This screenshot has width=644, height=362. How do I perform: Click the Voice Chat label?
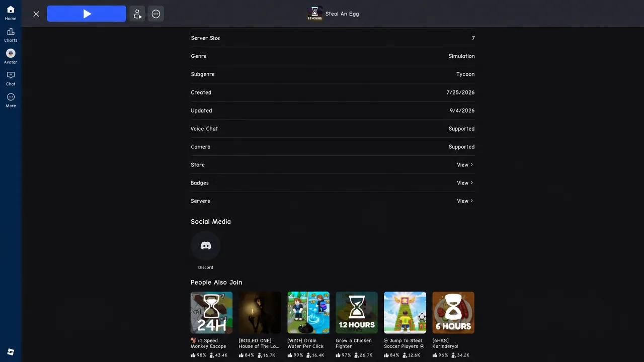coord(204,129)
